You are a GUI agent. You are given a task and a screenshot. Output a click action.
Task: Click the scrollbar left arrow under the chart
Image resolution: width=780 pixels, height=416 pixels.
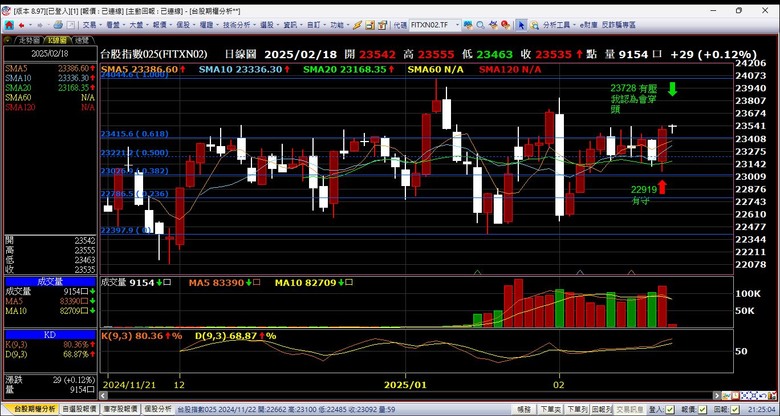point(104,396)
